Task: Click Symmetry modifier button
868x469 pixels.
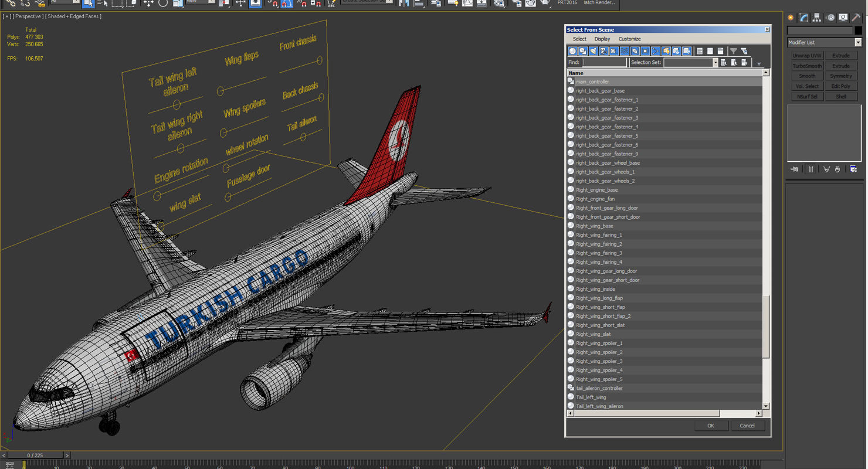Action: click(x=841, y=76)
